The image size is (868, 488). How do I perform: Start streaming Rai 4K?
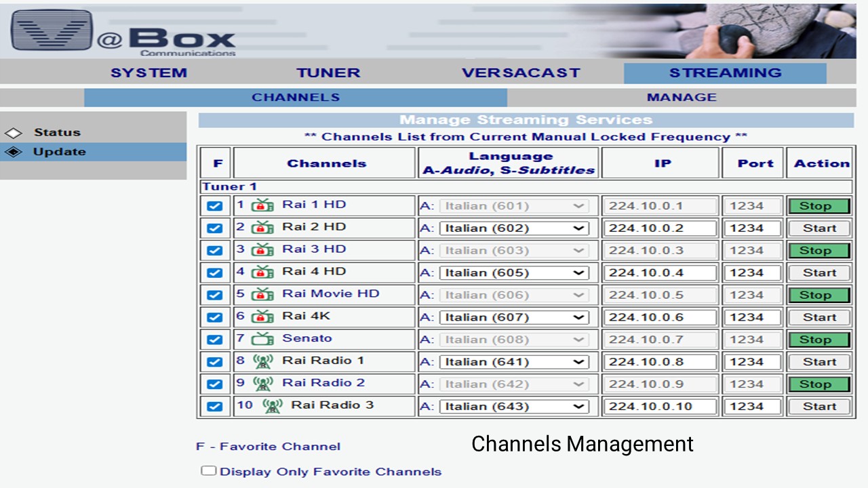point(818,318)
